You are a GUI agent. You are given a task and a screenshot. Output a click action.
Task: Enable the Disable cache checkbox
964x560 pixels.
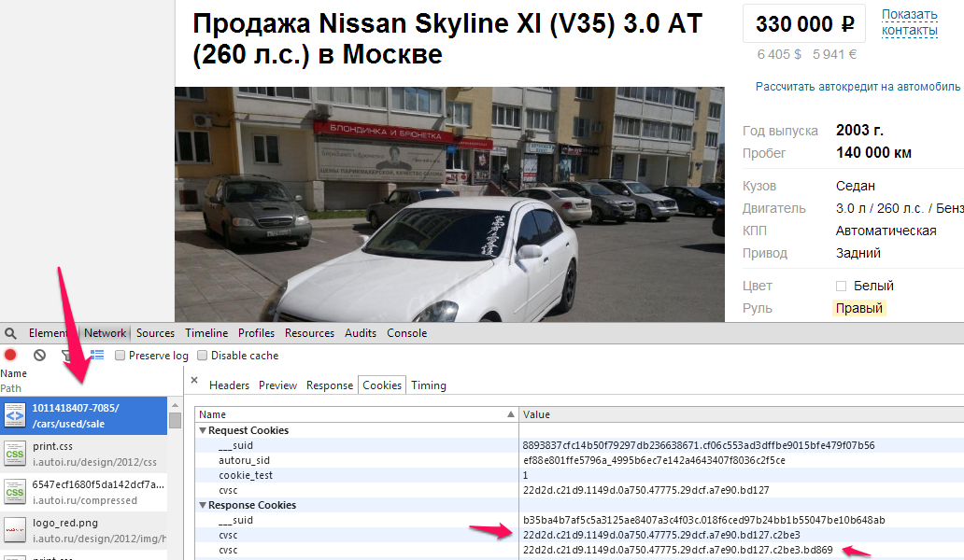(203, 356)
